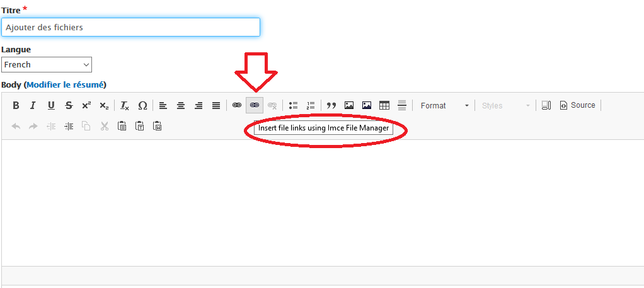Click the Copy icon
The image size is (644, 288).
coord(86,127)
